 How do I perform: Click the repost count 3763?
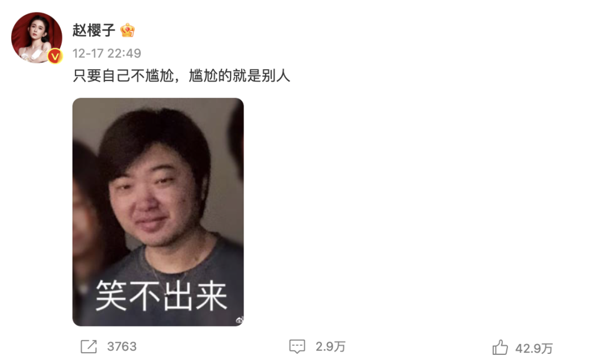122,346
